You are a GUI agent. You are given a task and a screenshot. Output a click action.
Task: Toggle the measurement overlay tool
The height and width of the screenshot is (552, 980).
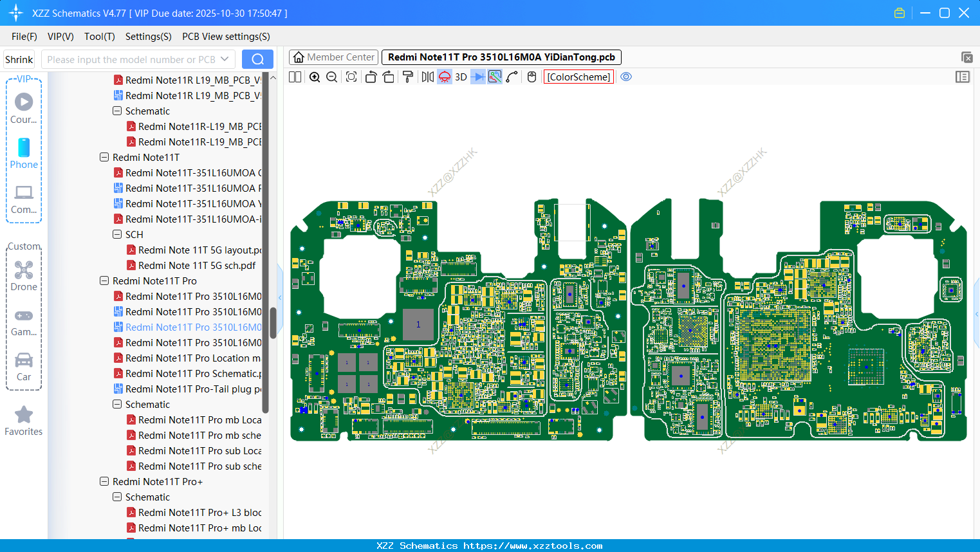pos(494,77)
